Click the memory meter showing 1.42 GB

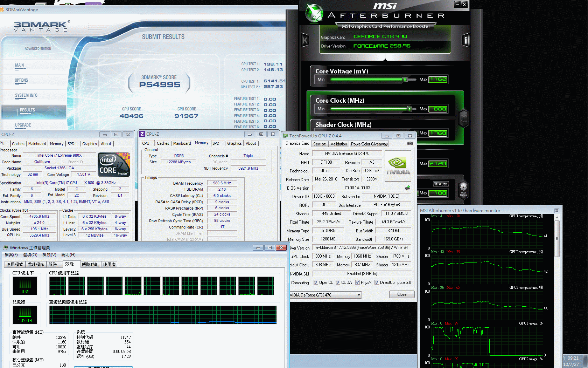[25, 315]
